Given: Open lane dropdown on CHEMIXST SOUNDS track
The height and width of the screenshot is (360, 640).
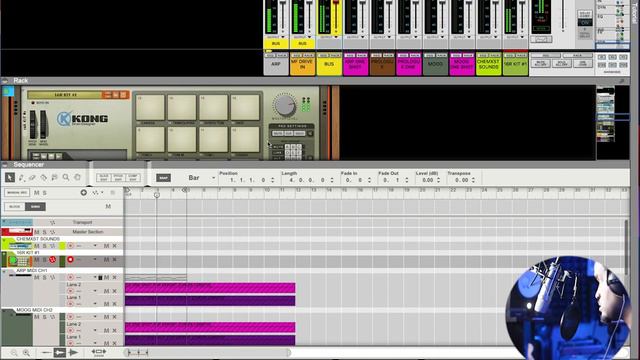Looking at the screenshot, I should [x=95, y=246].
